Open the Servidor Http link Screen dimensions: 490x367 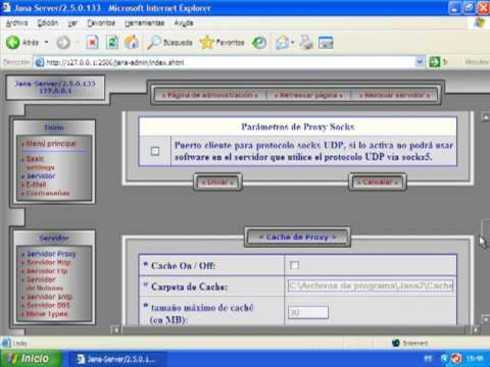(x=48, y=262)
